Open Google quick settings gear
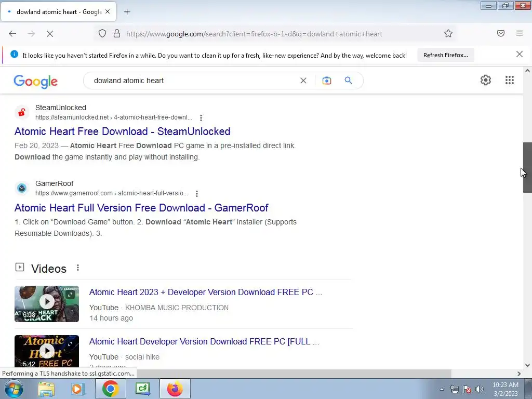This screenshot has width=532, height=399. coord(486,80)
